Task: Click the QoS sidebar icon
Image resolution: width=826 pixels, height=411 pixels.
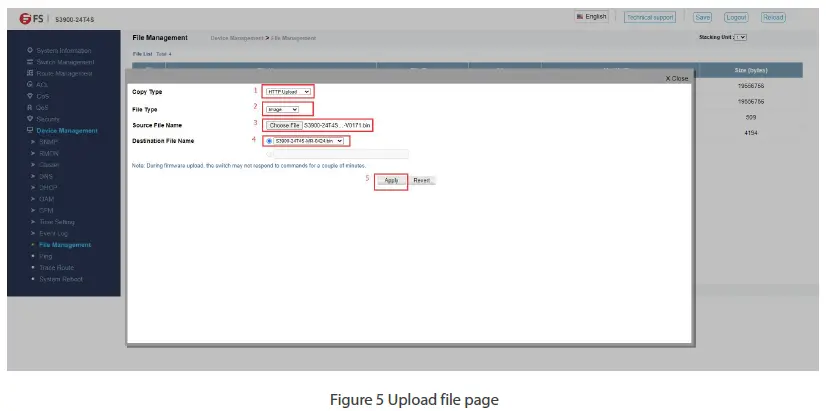Action: tap(30, 107)
